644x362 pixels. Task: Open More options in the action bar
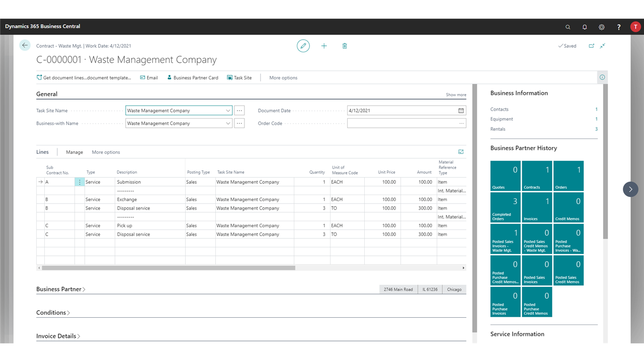tap(283, 78)
